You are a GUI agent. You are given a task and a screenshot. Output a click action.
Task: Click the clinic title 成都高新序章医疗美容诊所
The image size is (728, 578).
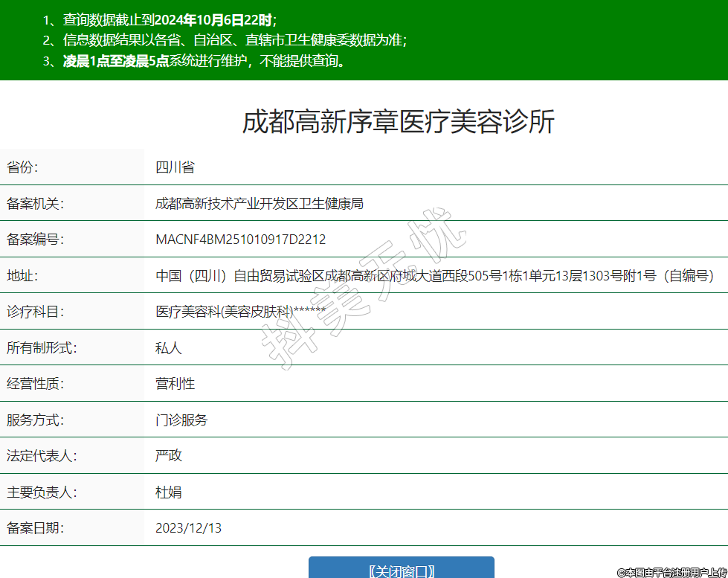pos(398,122)
